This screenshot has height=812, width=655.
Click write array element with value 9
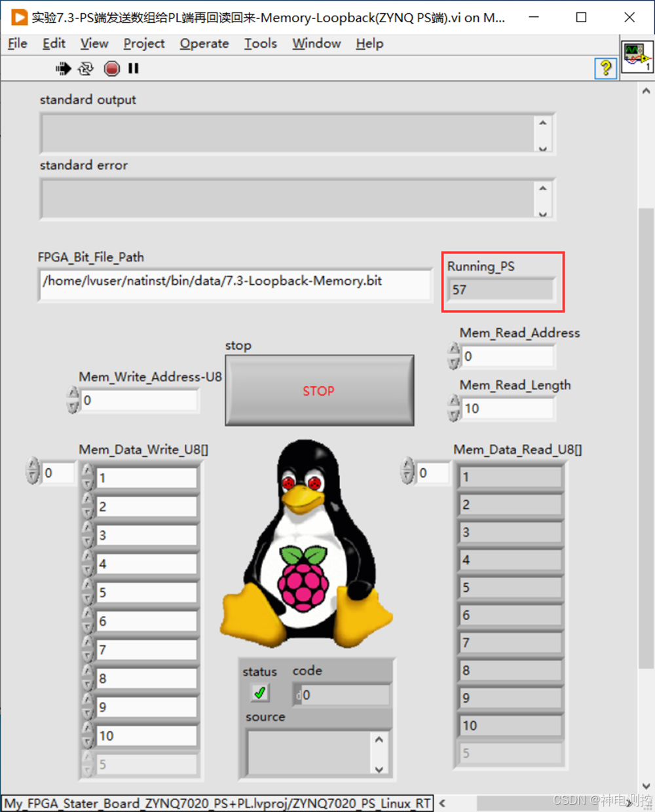pyautogui.click(x=147, y=707)
